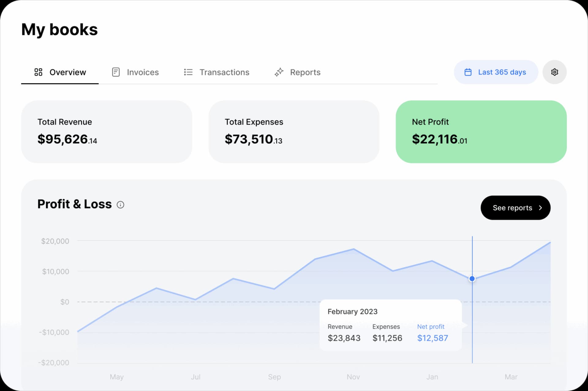Switch to the Invoices tab

pos(142,72)
